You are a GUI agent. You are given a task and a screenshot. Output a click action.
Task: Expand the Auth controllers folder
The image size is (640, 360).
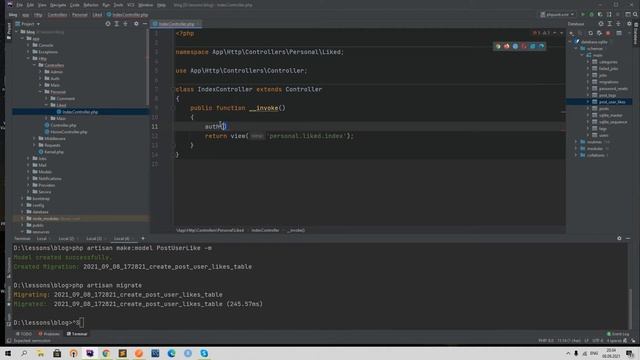coord(40,78)
